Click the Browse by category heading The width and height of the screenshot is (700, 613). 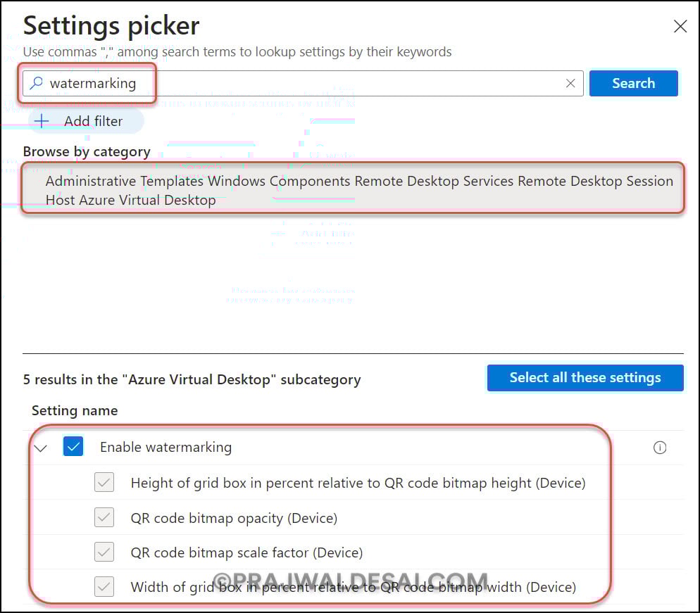[x=87, y=152]
